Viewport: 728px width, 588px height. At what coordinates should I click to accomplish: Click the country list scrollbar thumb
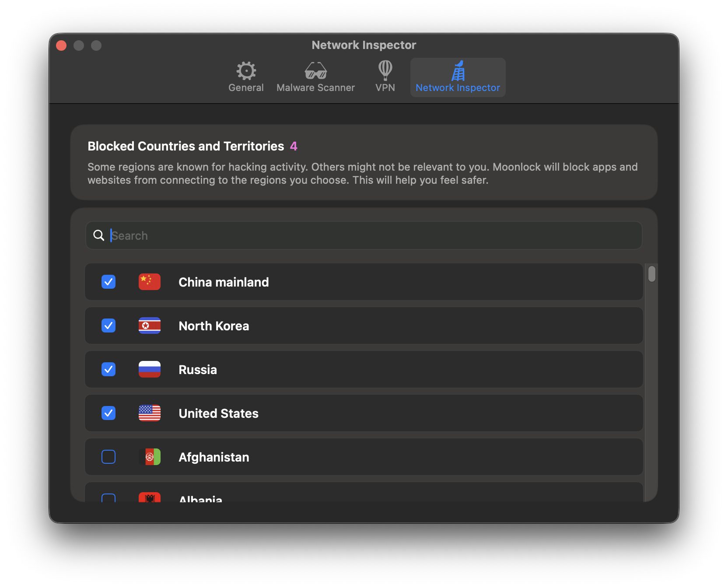pos(652,274)
